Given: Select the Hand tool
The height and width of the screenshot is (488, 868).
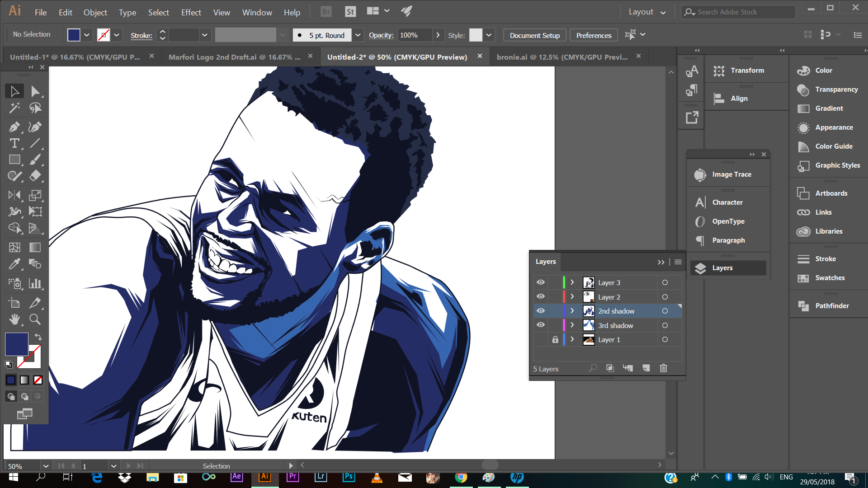Looking at the screenshot, I should coord(14,319).
